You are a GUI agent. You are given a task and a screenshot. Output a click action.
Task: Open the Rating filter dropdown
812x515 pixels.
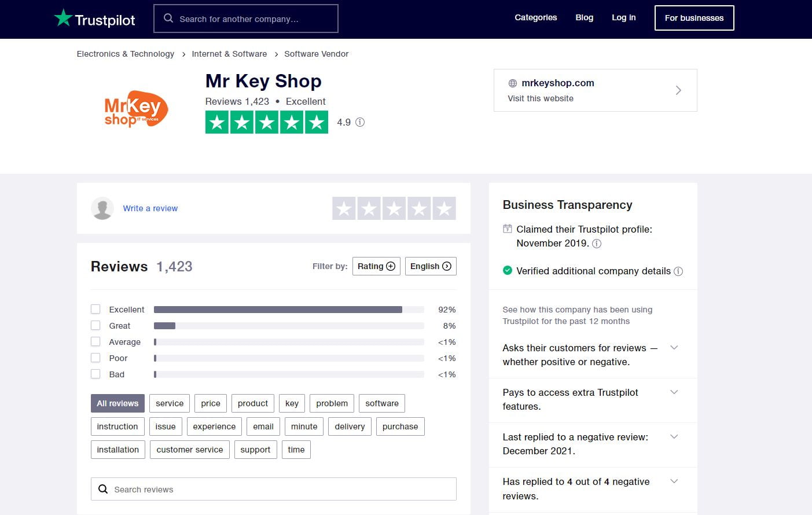point(376,266)
